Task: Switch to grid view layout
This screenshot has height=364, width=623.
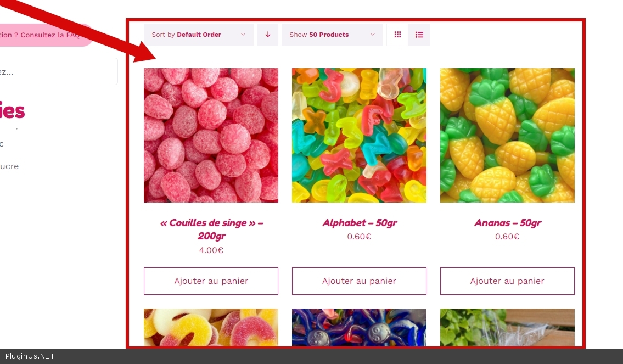Action: 397,35
